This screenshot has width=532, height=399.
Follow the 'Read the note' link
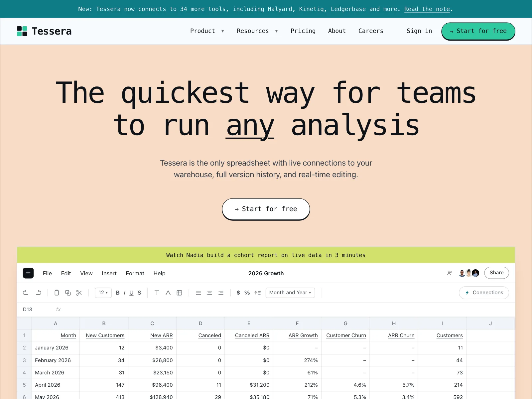[427, 9]
